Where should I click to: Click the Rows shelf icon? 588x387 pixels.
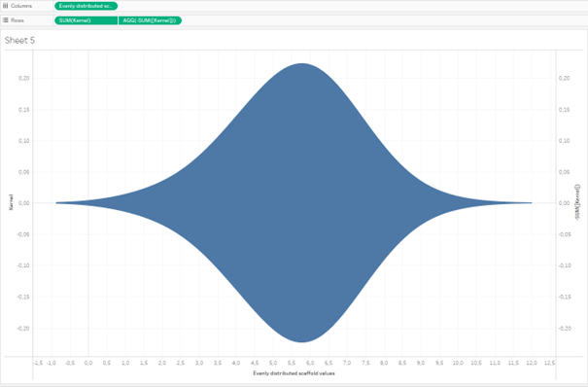[x=5, y=20]
